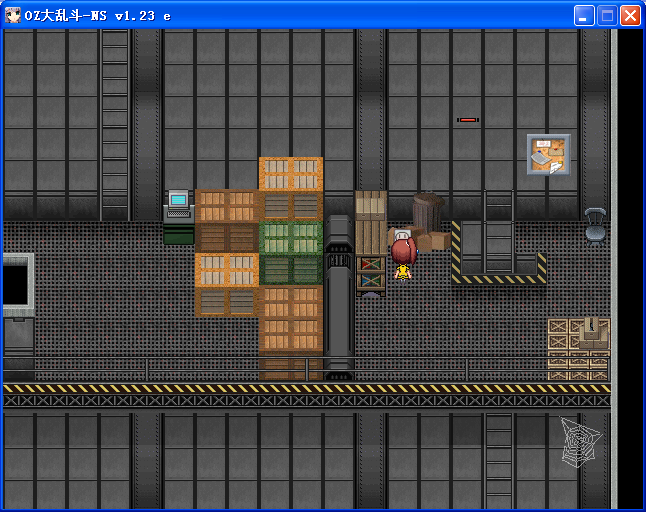This screenshot has height=512, width=646.
Task: Click the game's avatar icon in title bar
Action: coord(13,16)
